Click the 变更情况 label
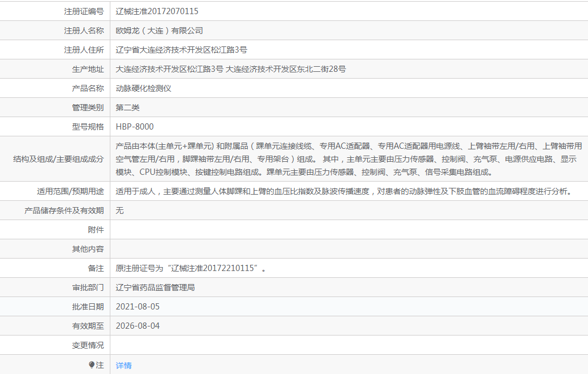This screenshot has height=374, width=588. [88, 345]
